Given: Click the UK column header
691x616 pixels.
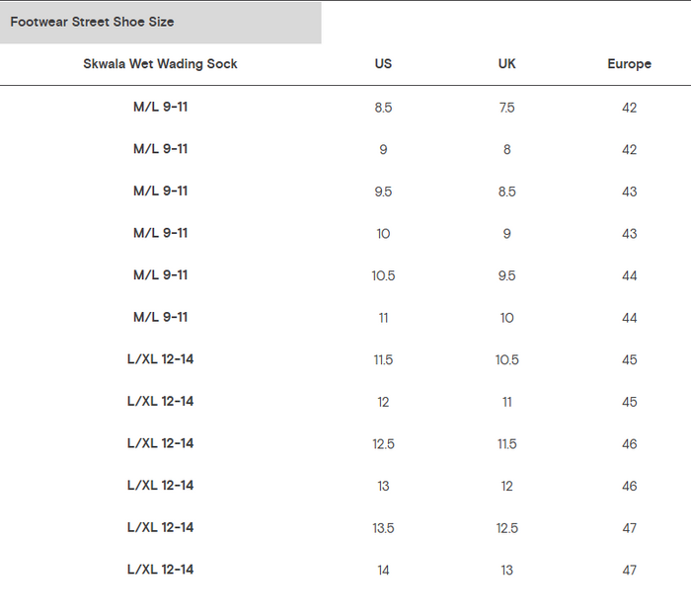Looking at the screenshot, I should click(506, 64).
